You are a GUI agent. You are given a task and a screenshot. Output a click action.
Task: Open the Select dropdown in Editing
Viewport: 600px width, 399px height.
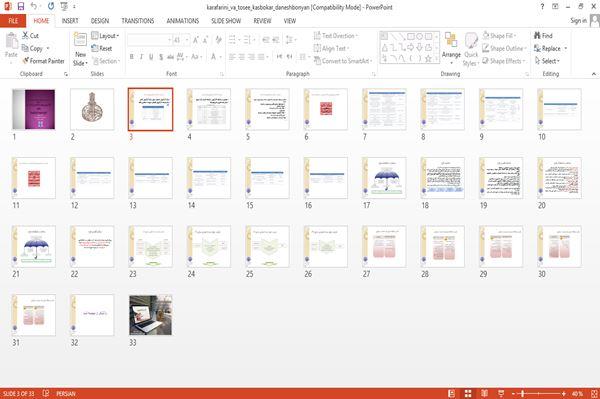pyautogui.click(x=547, y=61)
